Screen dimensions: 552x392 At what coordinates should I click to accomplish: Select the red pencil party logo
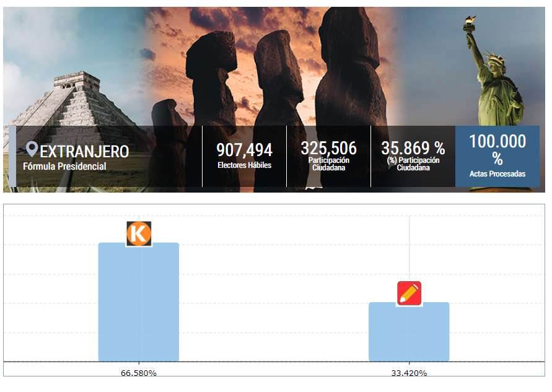click(x=409, y=294)
